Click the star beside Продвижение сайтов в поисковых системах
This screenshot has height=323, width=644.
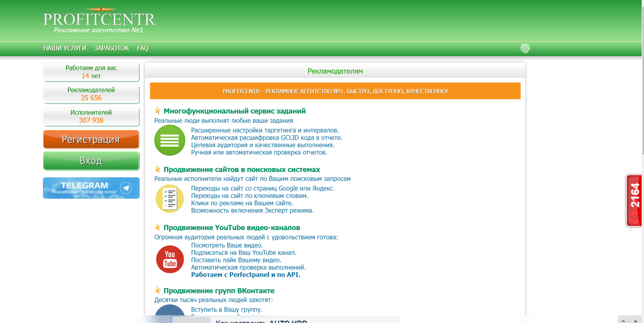tap(158, 169)
